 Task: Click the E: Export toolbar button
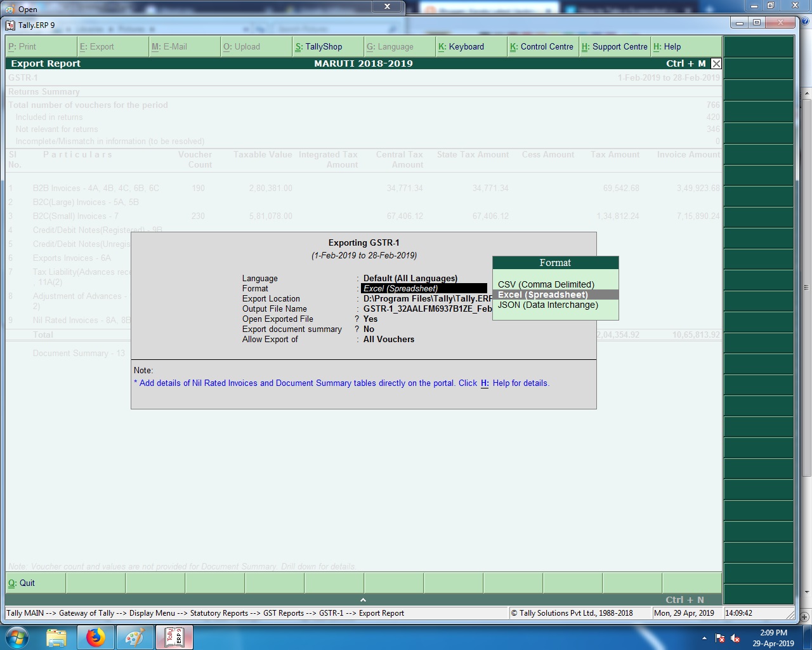113,47
